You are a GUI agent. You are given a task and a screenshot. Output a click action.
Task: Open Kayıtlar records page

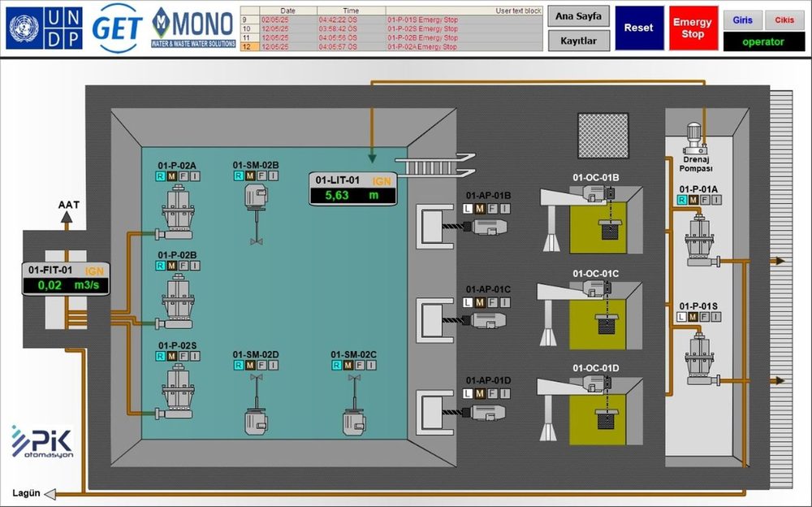point(578,41)
